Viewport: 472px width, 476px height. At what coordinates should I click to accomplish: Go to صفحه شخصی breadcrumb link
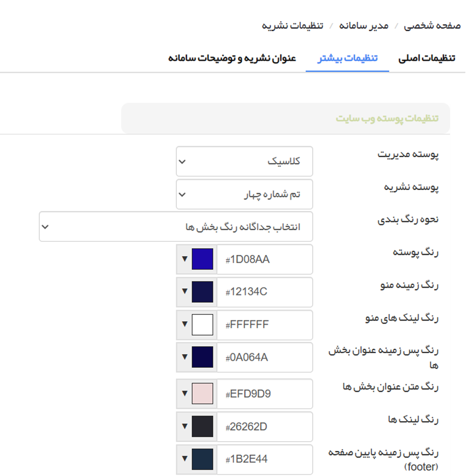(x=432, y=25)
